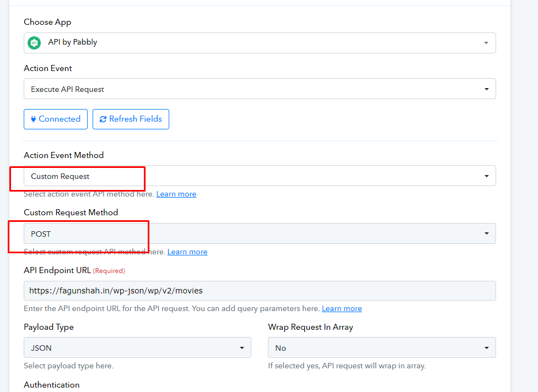Click the Action Event Method label
The image size is (538, 392).
(x=63, y=155)
